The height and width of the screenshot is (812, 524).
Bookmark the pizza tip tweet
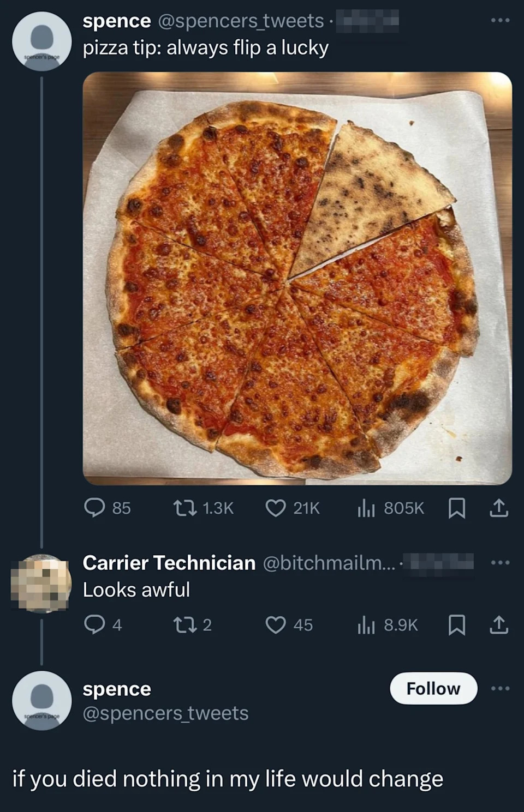(456, 508)
